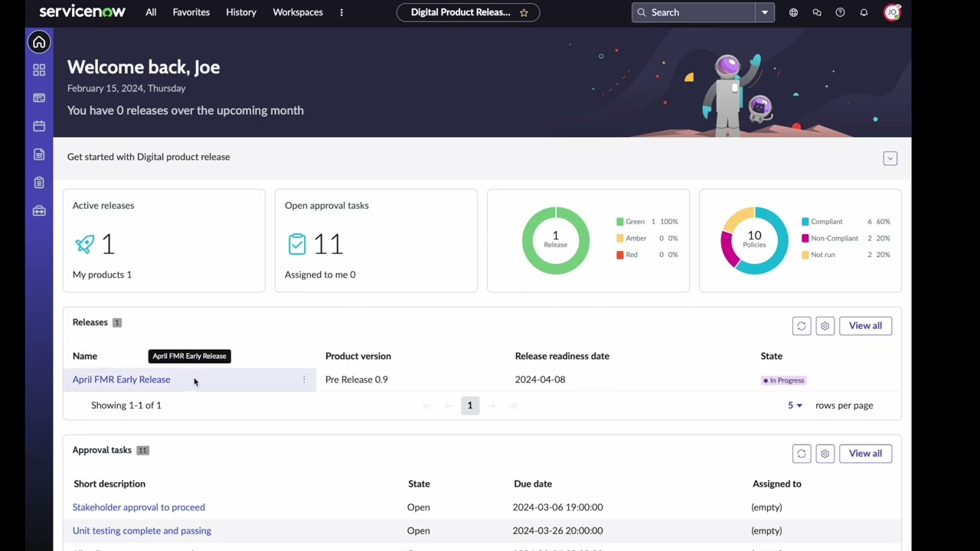Viewport: 980px width, 551px height.
Task: Open the kebab more menu in top navigation
Action: pos(341,12)
